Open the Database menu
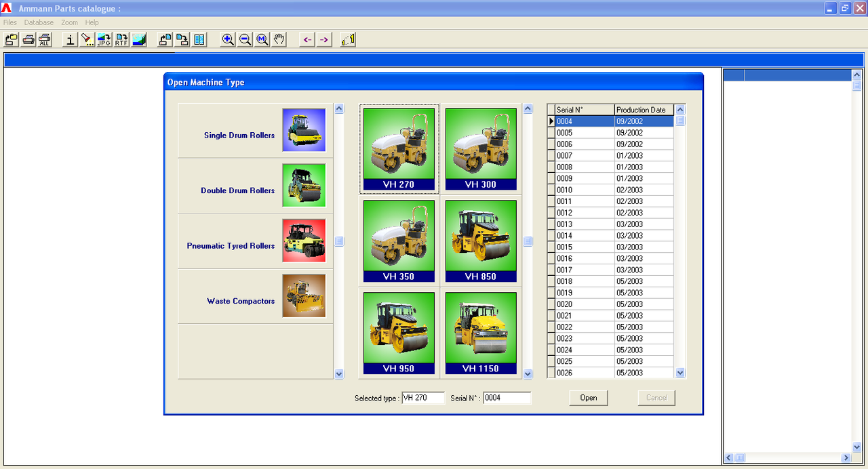Viewport: 868px width, 469px height. [x=39, y=22]
